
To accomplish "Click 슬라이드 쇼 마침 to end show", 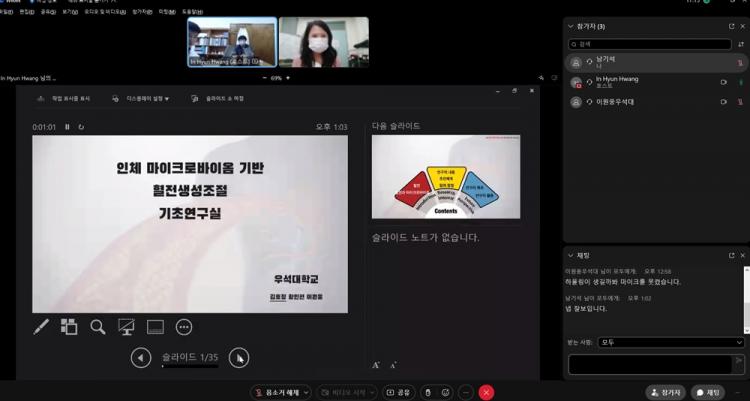I will point(220,99).
